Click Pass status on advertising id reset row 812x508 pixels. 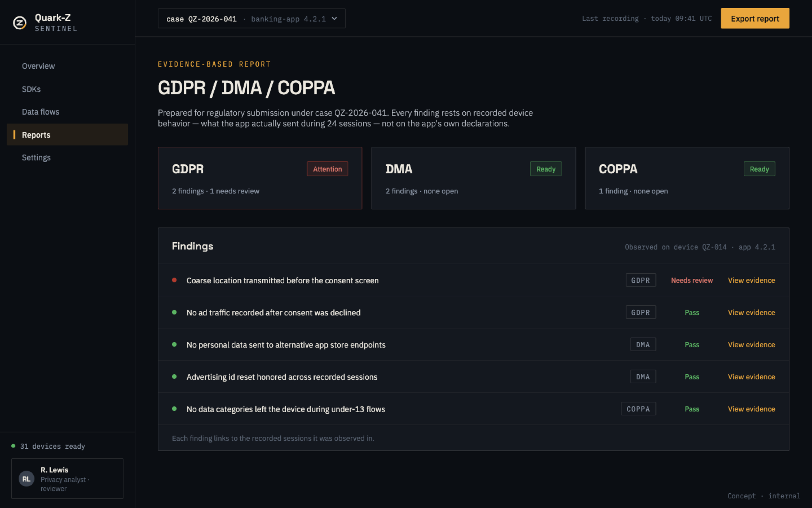(x=692, y=377)
